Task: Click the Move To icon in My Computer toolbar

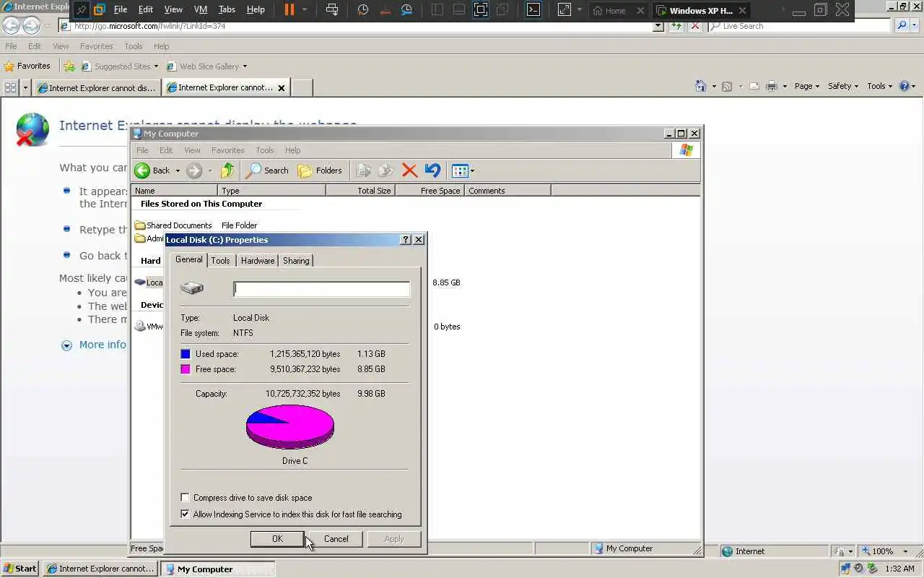Action: pyautogui.click(x=364, y=171)
